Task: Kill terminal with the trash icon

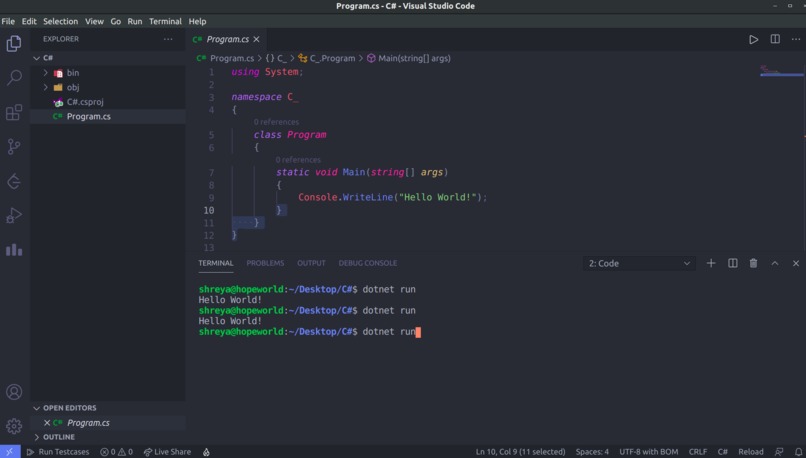Action: pyautogui.click(x=753, y=263)
